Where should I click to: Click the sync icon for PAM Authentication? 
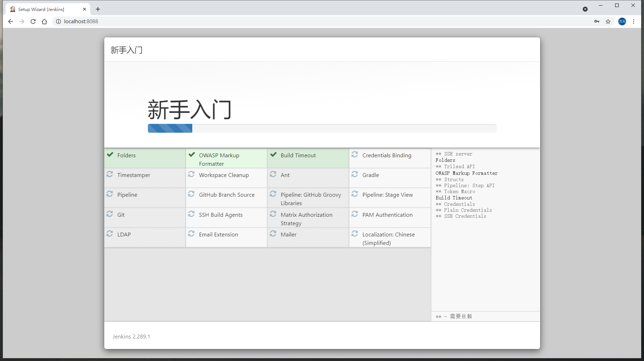tap(355, 214)
